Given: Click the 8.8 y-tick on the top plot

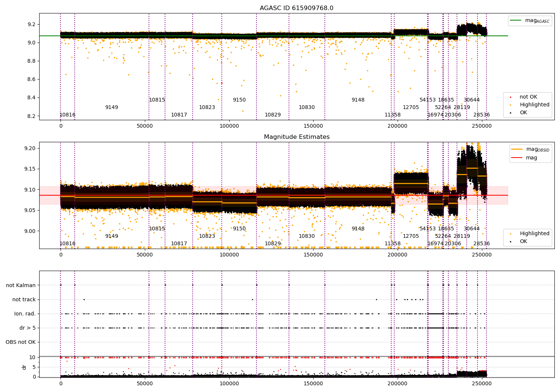Looking at the screenshot, I should click(x=31, y=61).
